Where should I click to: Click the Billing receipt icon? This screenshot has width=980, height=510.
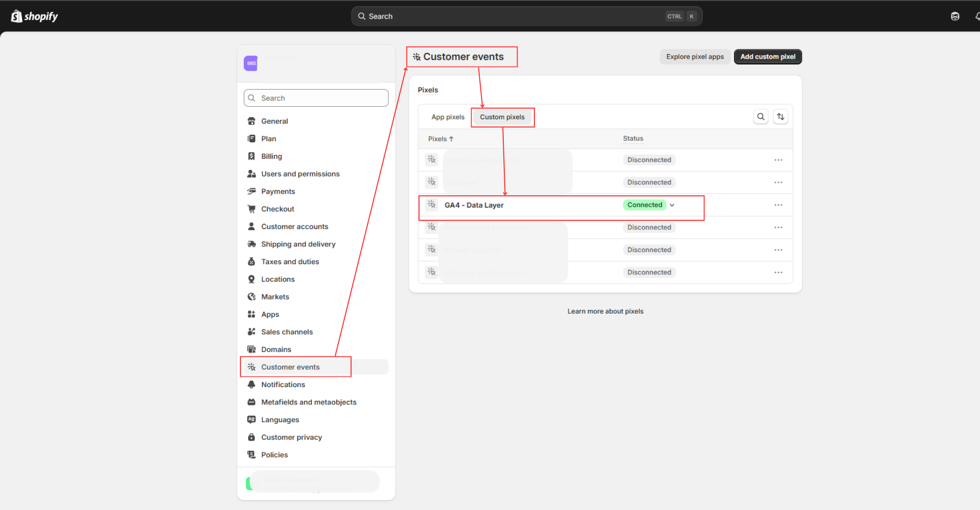pyautogui.click(x=252, y=157)
